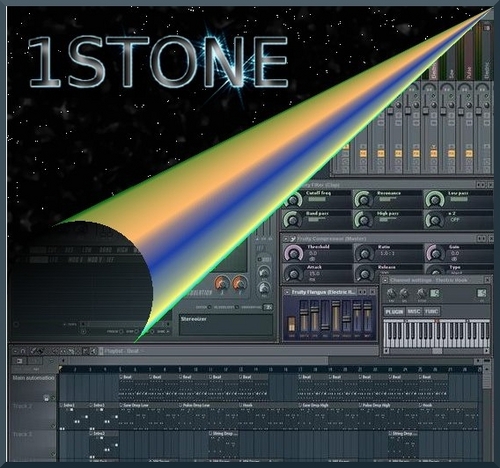
Task: Click Fruity Flangus preset selector arrows
Action: tap(362, 292)
